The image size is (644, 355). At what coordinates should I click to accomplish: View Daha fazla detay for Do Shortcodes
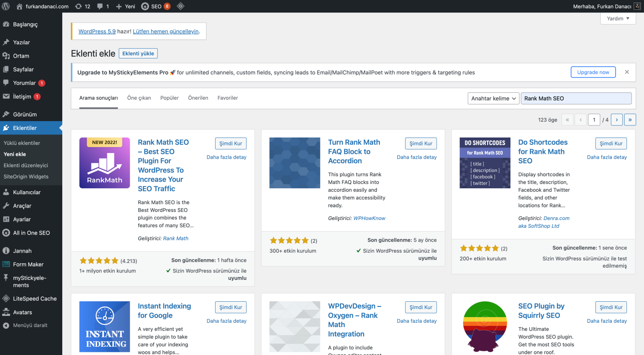pos(607,157)
